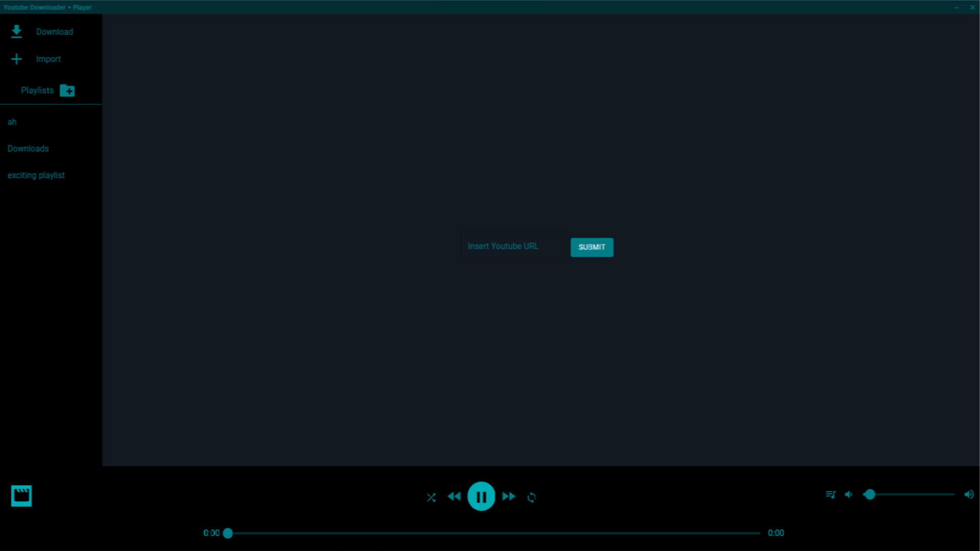This screenshot has height=551, width=980.
Task: Skip to next track
Action: point(509,496)
